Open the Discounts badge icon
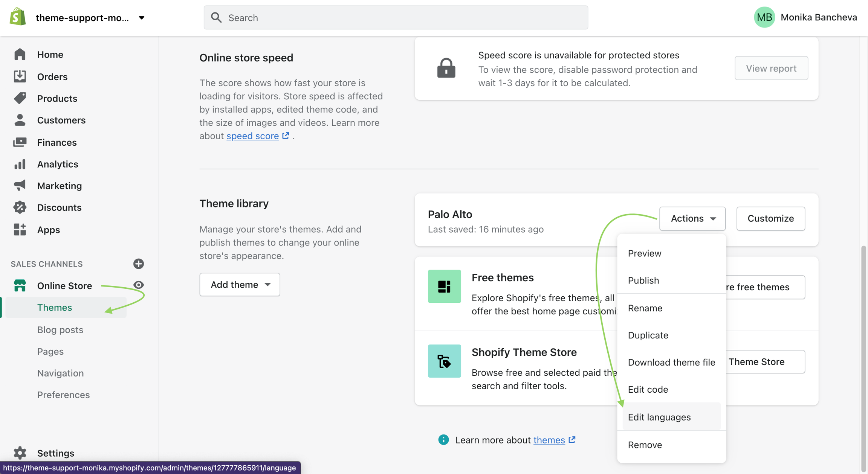This screenshot has height=474, width=868. pos(20,207)
